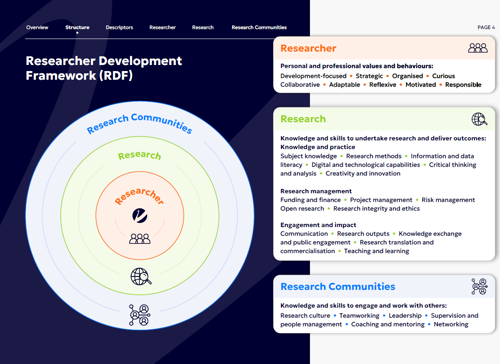Image resolution: width=500 pixels, height=364 pixels.
Task: Click the green Research card heading
Action: pyautogui.click(x=303, y=119)
